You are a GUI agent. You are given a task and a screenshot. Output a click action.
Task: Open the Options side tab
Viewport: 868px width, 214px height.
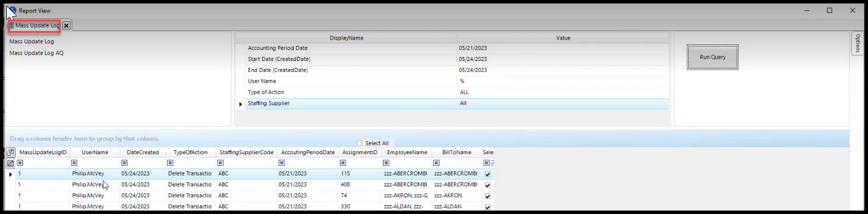[x=858, y=43]
